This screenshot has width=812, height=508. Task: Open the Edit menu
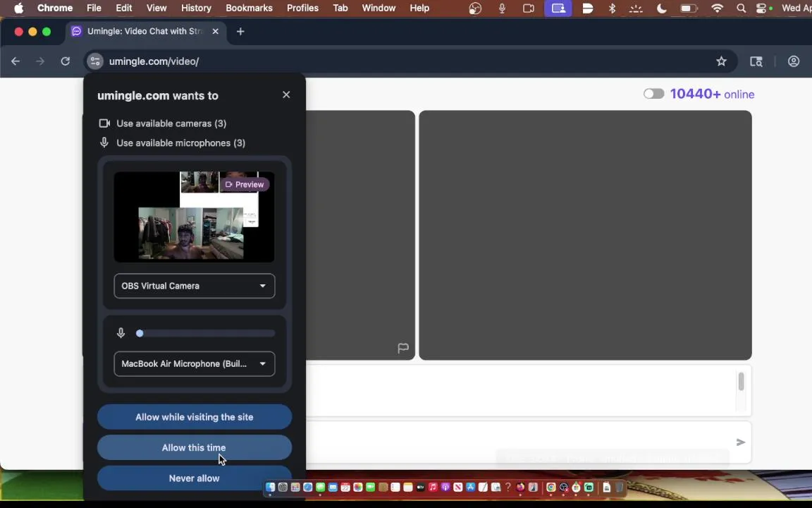pyautogui.click(x=124, y=8)
